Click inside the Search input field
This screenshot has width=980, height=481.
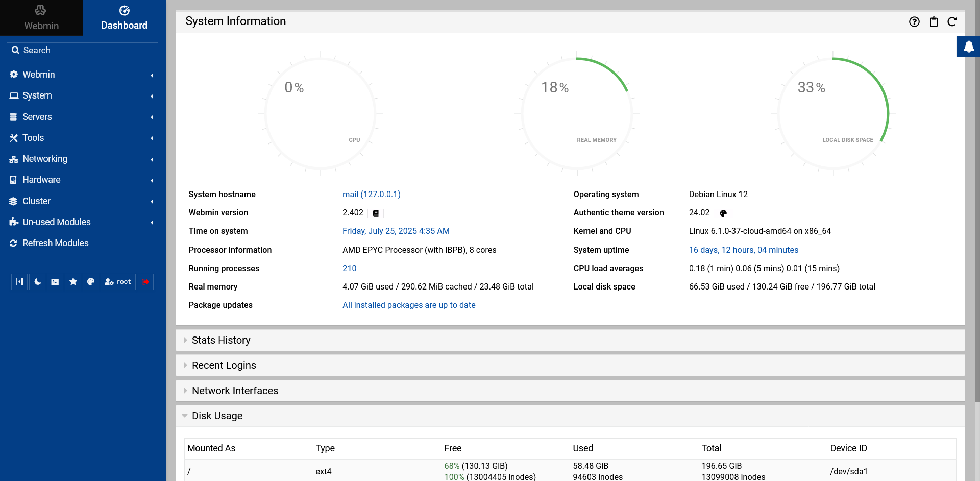point(82,50)
